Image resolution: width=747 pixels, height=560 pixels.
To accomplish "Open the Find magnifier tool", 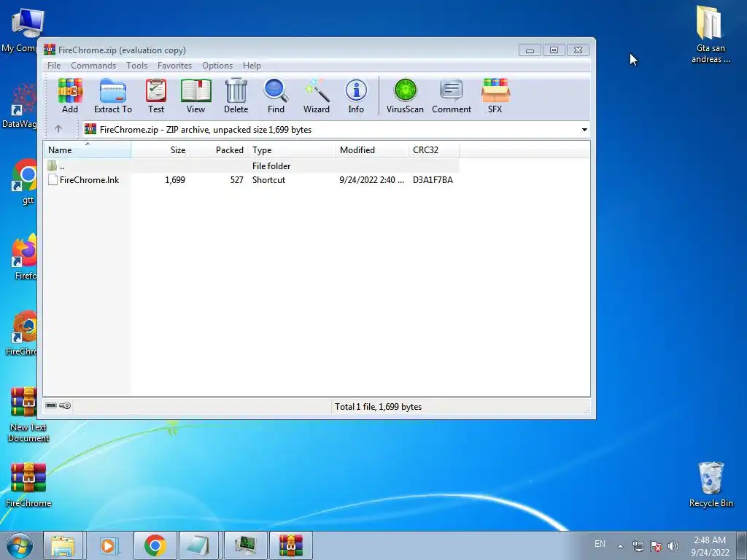I will coord(276,96).
